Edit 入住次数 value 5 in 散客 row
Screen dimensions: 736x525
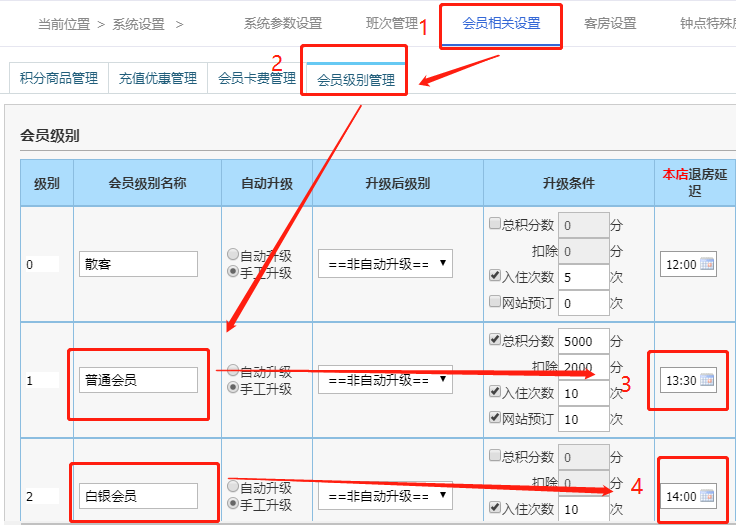584,277
